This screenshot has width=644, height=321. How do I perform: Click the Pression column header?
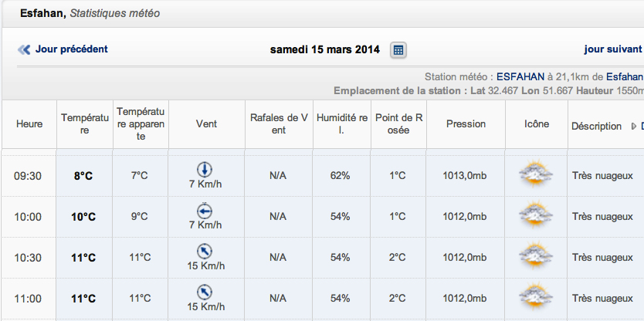[466, 124]
